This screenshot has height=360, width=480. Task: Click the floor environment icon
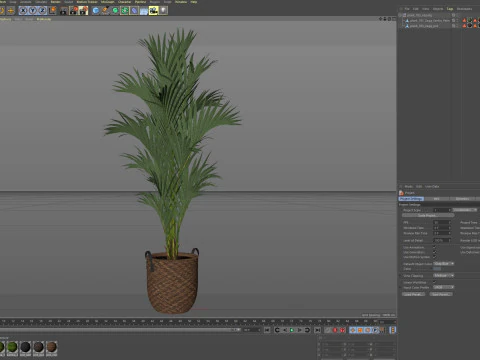point(144,11)
